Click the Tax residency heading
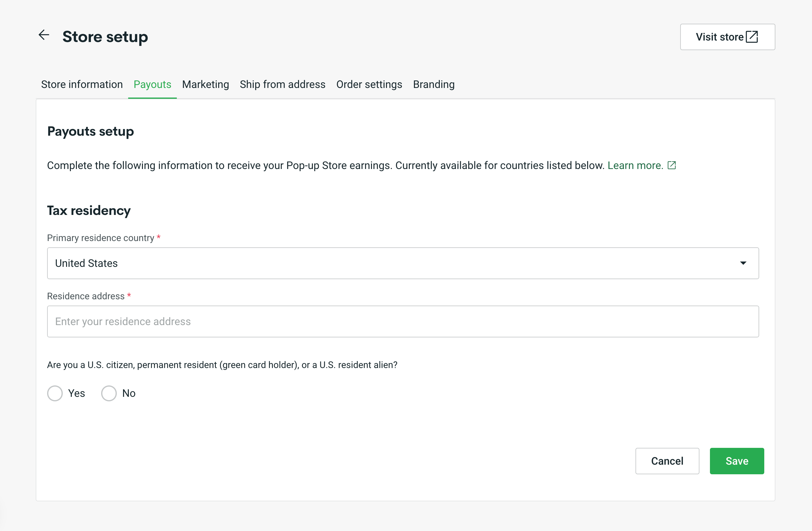Viewport: 812px width, 531px height. [x=89, y=210]
